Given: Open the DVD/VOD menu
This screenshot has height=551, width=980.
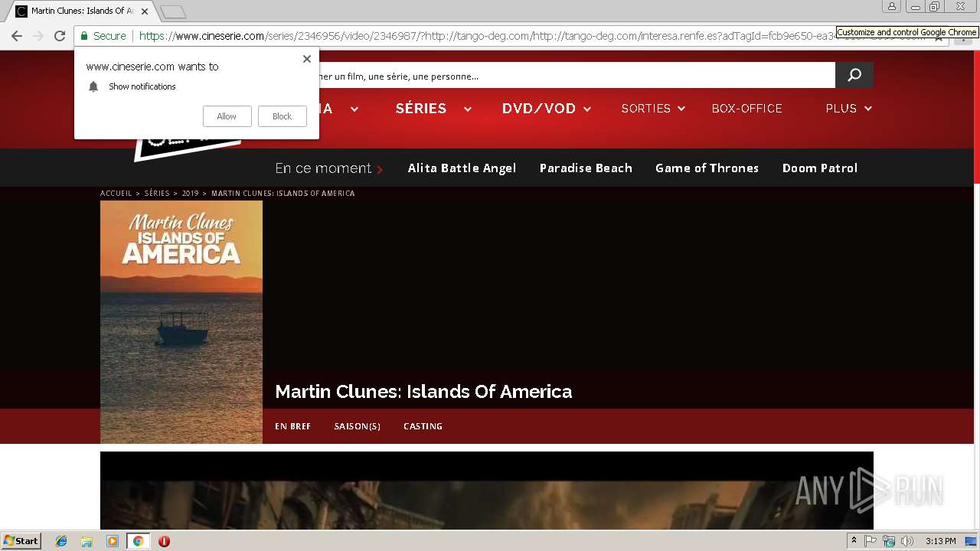Looking at the screenshot, I should (539, 109).
